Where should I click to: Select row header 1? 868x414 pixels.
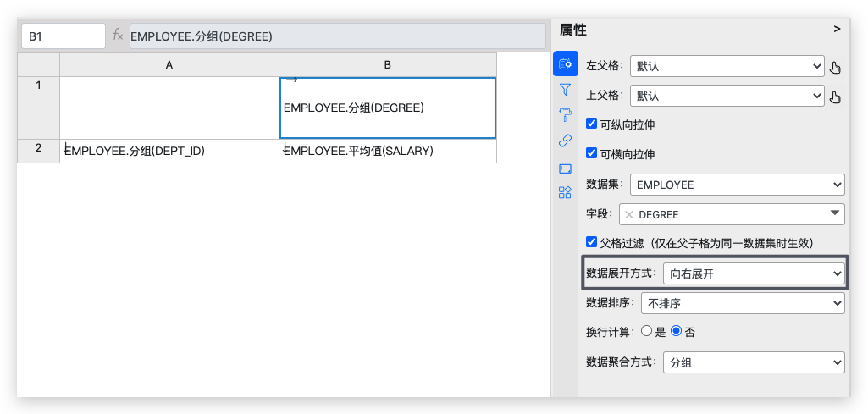point(38,108)
